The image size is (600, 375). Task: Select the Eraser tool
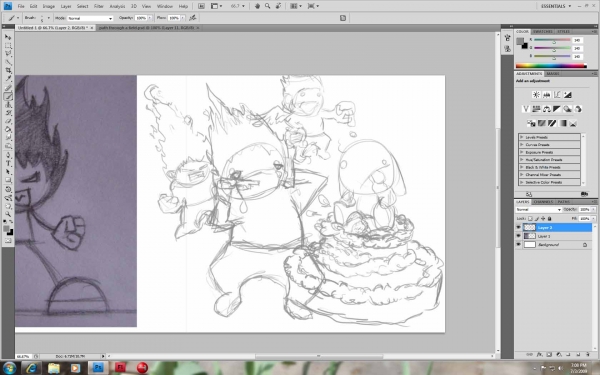(8, 121)
